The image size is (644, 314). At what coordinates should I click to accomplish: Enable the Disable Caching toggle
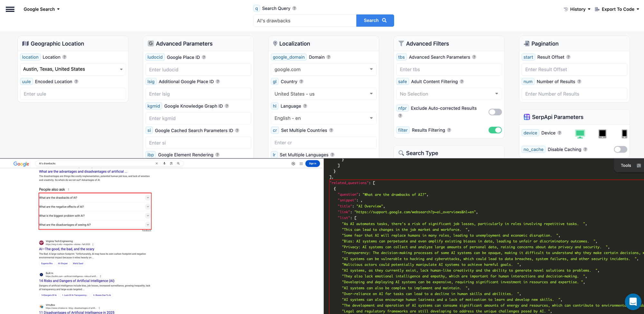(x=620, y=149)
